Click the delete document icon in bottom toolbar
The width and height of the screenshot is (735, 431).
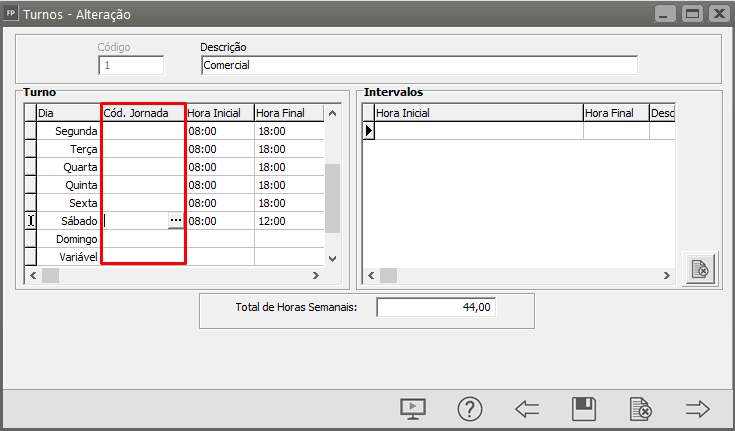(x=641, y=409)
